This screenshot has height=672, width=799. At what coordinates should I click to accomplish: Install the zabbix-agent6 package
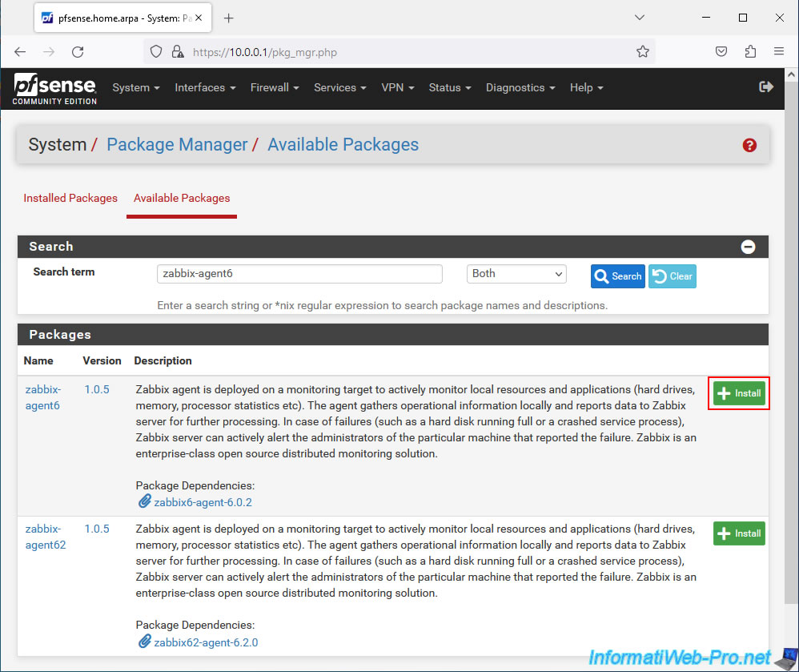[739, 393]
